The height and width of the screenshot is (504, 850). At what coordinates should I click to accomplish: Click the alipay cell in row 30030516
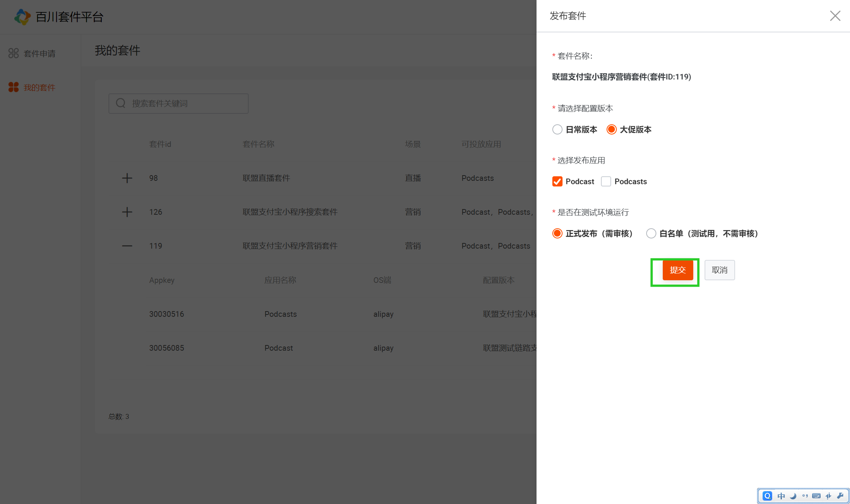point(384,314)
